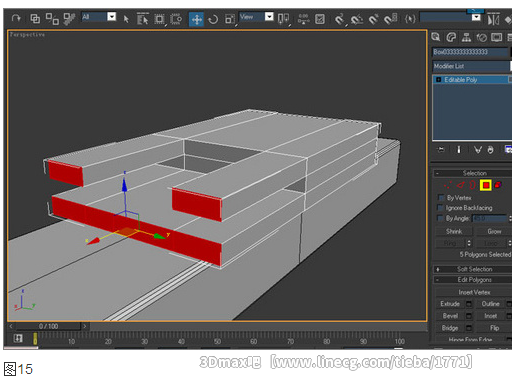Click the By Angle value field
Image resolution: width=512 pixels, height=381 pixels.
point(489,219)
